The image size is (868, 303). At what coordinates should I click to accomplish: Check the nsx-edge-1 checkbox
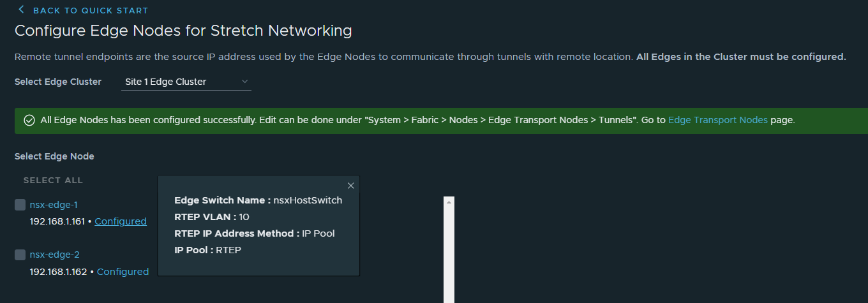(20, 205)
